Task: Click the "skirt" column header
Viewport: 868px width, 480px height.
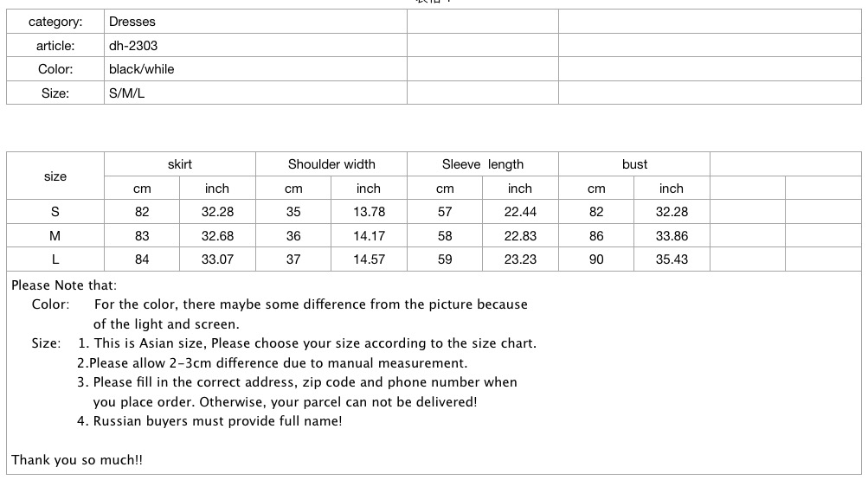Action: 180,164
